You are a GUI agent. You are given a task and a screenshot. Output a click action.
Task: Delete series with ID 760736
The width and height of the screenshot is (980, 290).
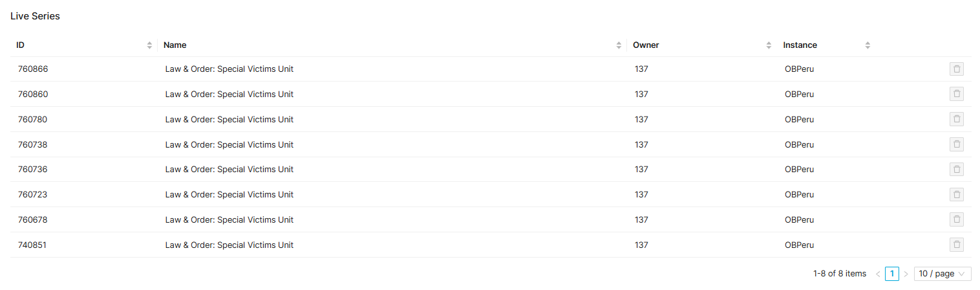(956, 170)
